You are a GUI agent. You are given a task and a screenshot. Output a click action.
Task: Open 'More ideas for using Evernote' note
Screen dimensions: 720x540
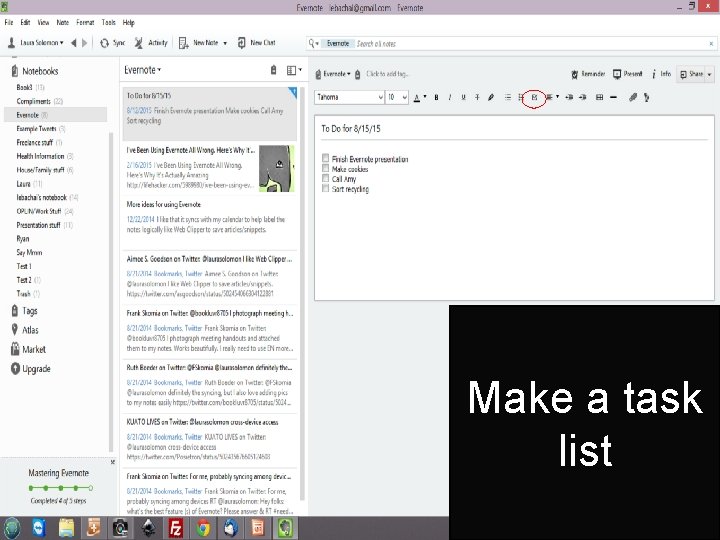[x=210, y=222]
